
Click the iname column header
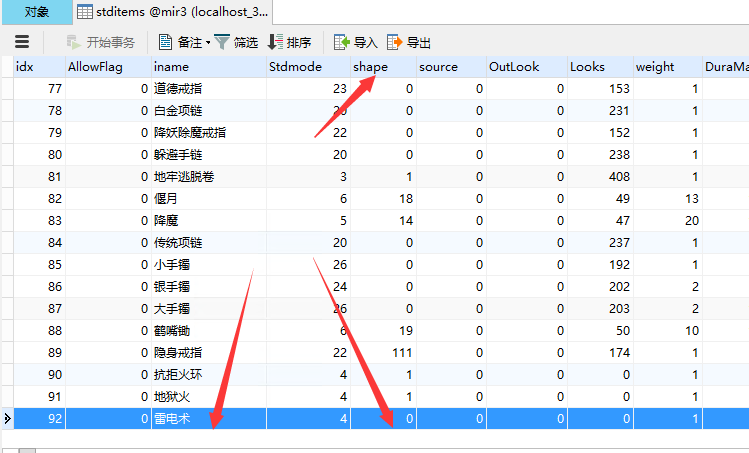point(206,67)
